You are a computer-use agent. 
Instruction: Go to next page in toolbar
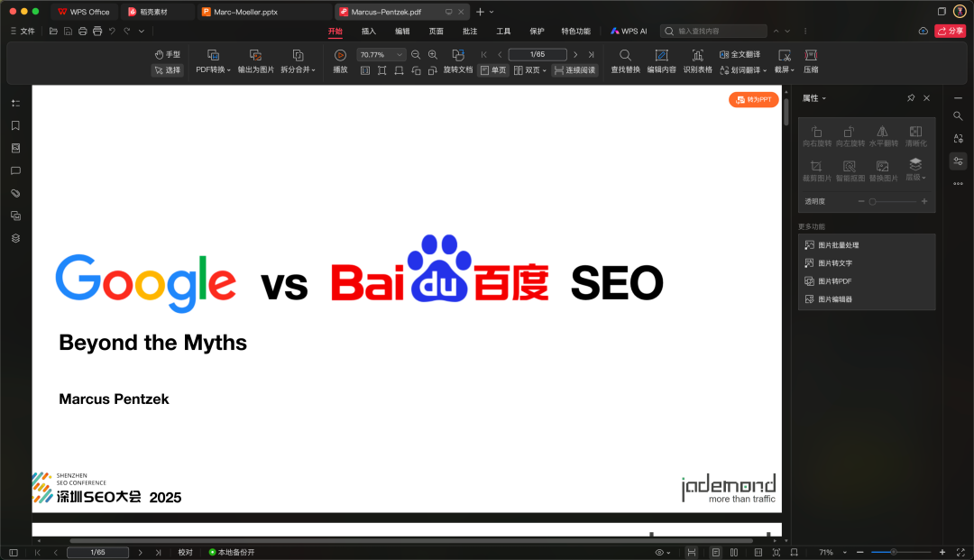pos(575,55)
